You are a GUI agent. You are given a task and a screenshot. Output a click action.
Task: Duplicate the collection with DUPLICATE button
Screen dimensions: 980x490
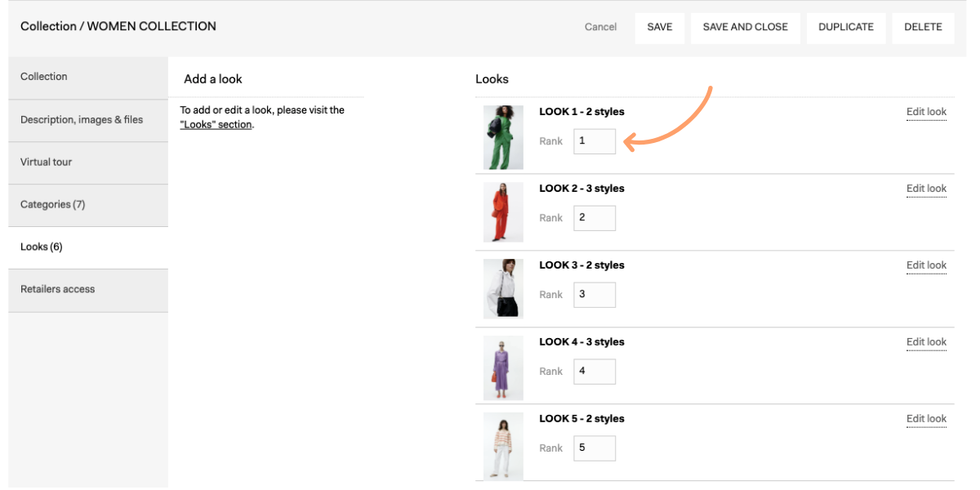tap(846, 27)
